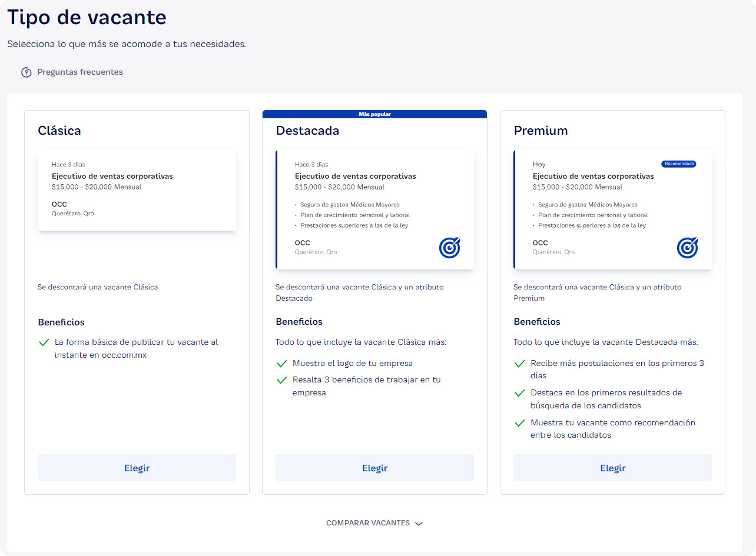The height and width of the screenshot is (556, 756).
Task: Click the Clásica vacancy preview card
Action: click(137, 190)
